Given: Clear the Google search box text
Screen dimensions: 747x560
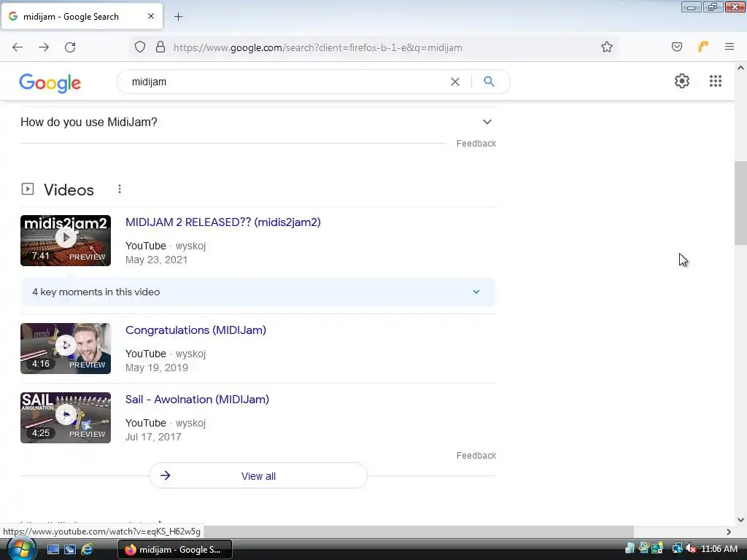Looking at the screenshot, I should pyautogui.click(x=455, y=82).
